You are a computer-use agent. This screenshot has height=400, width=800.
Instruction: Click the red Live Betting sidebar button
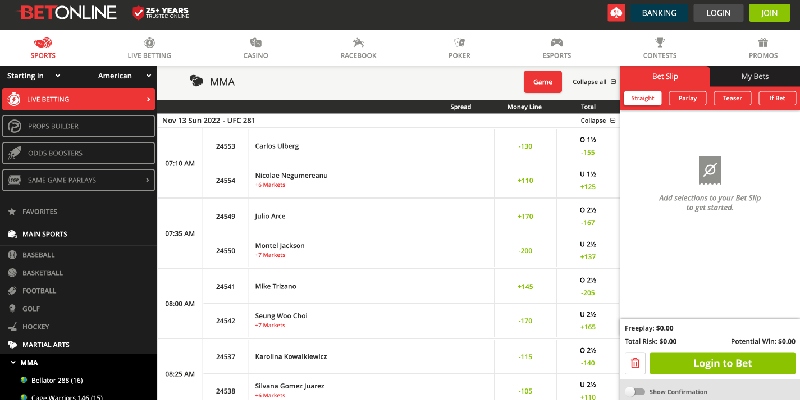(79, 99)
